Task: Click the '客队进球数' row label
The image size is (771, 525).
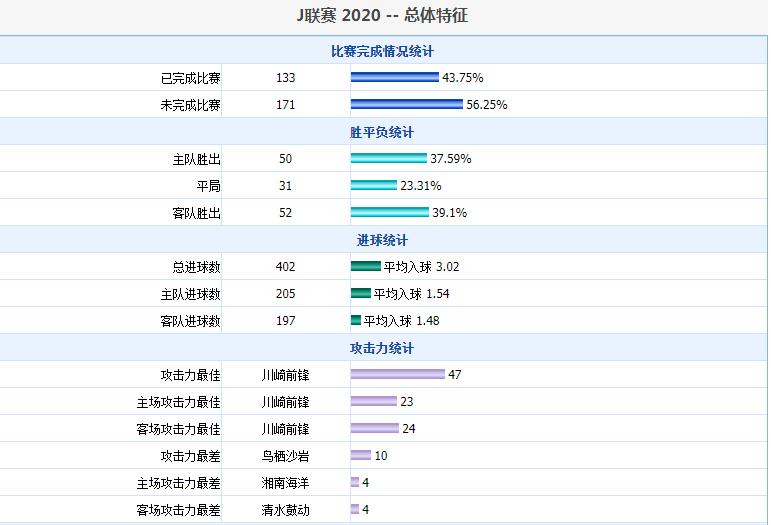Action: (x=190, y=321)
